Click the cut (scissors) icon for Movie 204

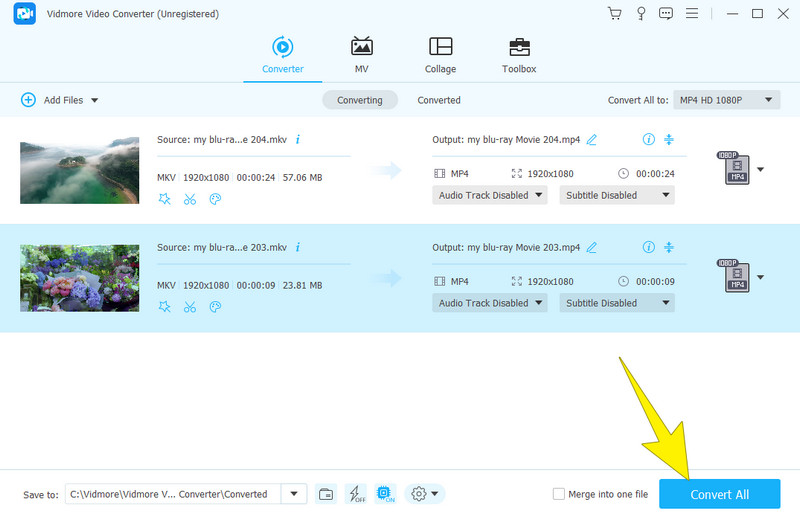point(190,199)
